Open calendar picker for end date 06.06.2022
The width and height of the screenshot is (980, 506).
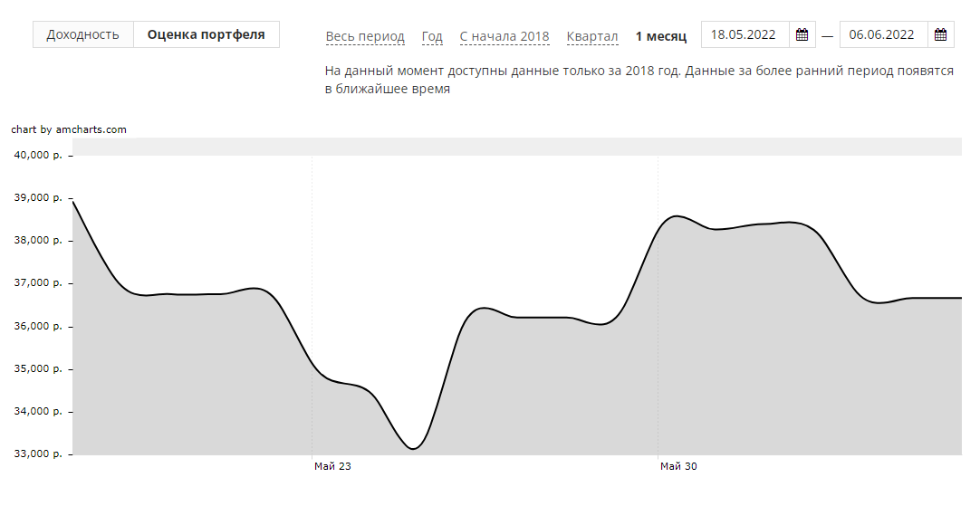(x=940, y=35)
